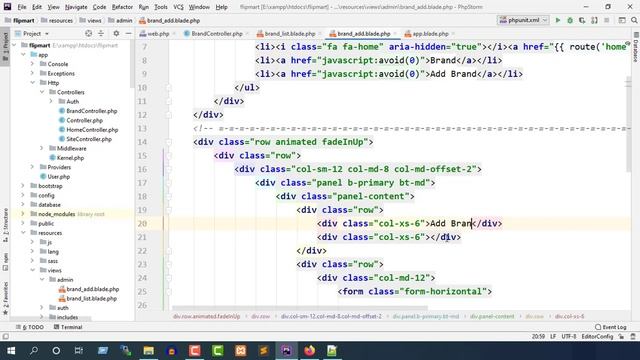
Task: Open the Terminal tool window
Action: (x=68, y=327)
